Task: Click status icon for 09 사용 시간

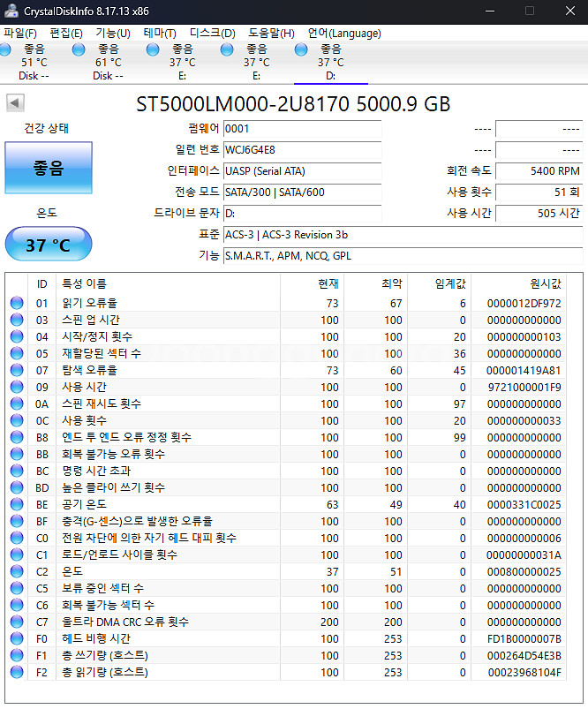Action: (x=17, y=387)
